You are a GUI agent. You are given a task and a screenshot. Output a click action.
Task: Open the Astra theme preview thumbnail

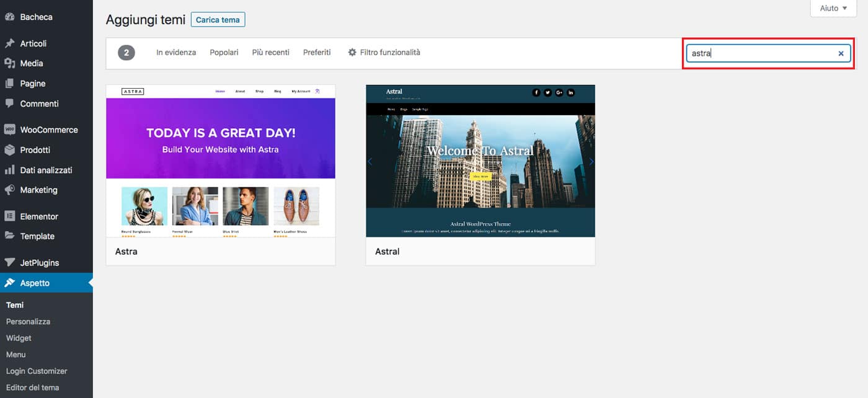[221, 161]
